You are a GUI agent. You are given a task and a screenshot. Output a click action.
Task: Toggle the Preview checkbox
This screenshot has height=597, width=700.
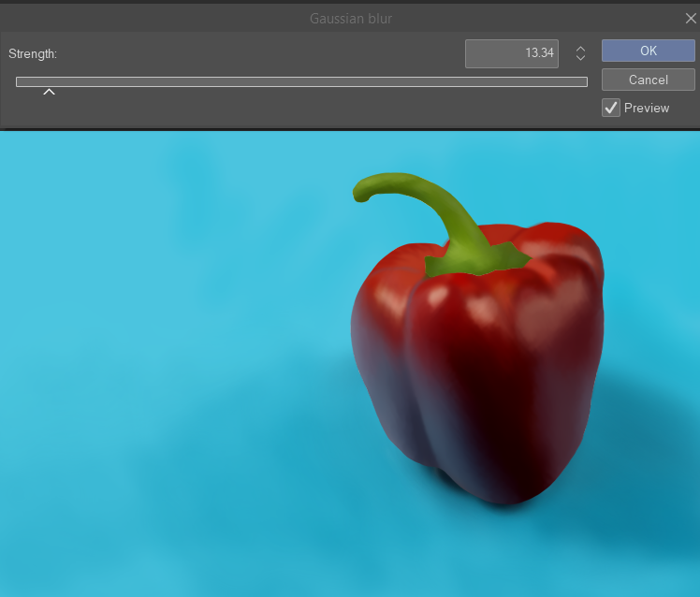[x=610, y=108]
